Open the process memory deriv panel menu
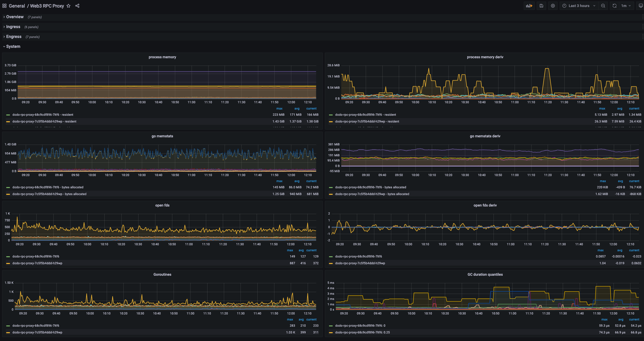This screenshot has width=644, height=341. point(485,57)
